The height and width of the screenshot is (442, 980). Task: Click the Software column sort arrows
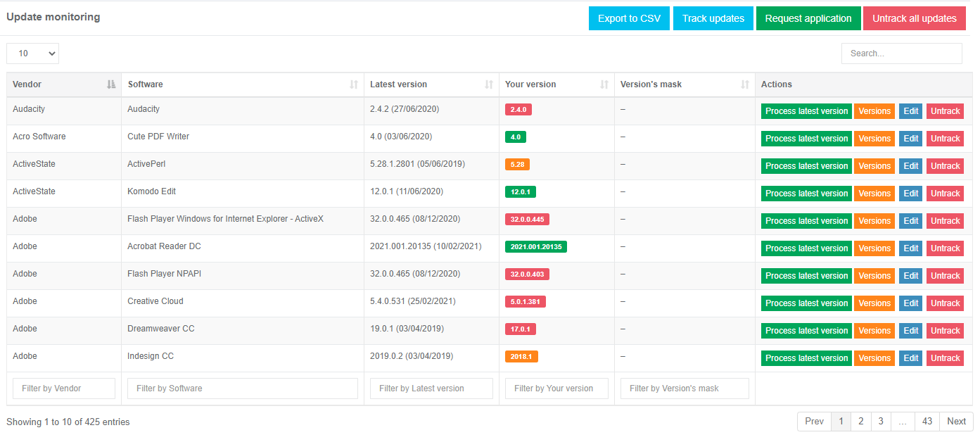354,84
